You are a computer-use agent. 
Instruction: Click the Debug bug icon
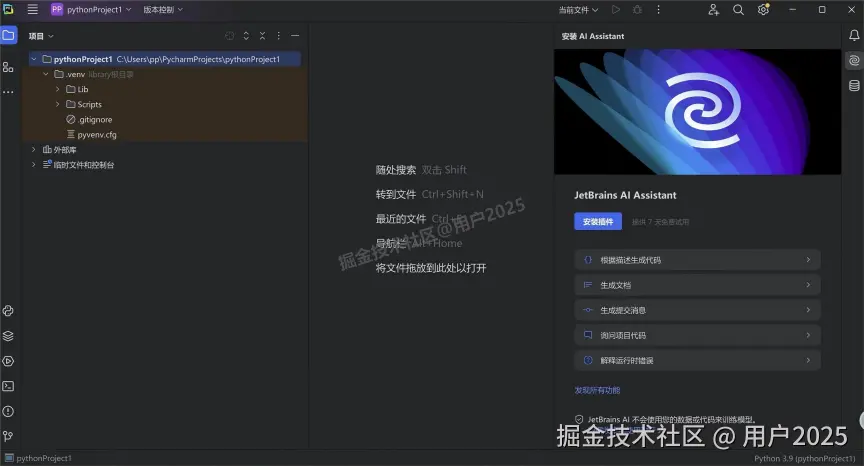pos(637,9)
